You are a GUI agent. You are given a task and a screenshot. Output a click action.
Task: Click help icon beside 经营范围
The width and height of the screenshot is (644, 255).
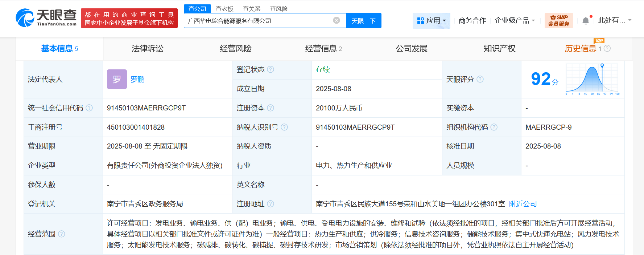62,234
